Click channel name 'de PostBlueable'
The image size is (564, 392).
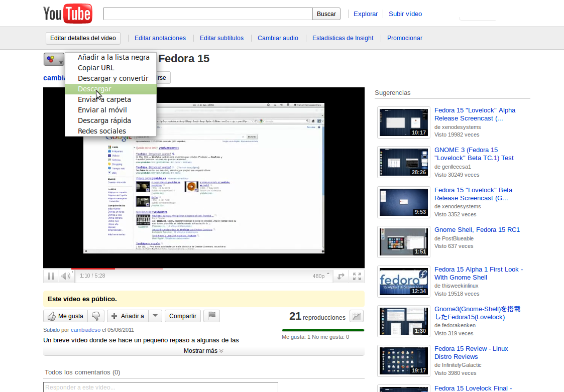[454, 238]
